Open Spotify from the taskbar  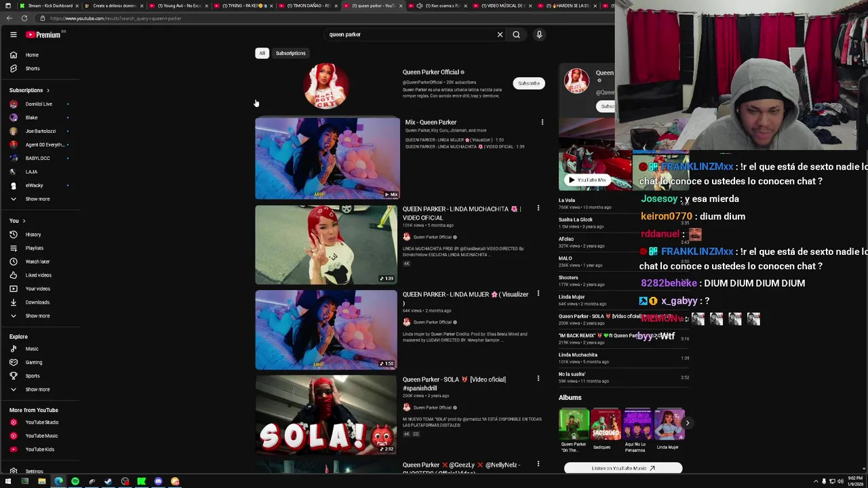click(x=75, y=481)
